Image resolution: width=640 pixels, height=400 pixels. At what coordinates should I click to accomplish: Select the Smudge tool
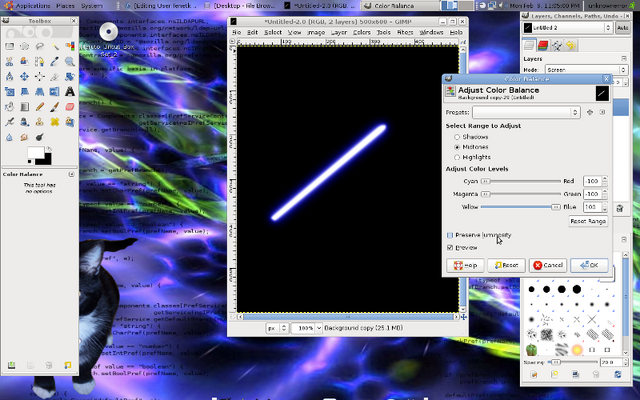pos(24,137)
